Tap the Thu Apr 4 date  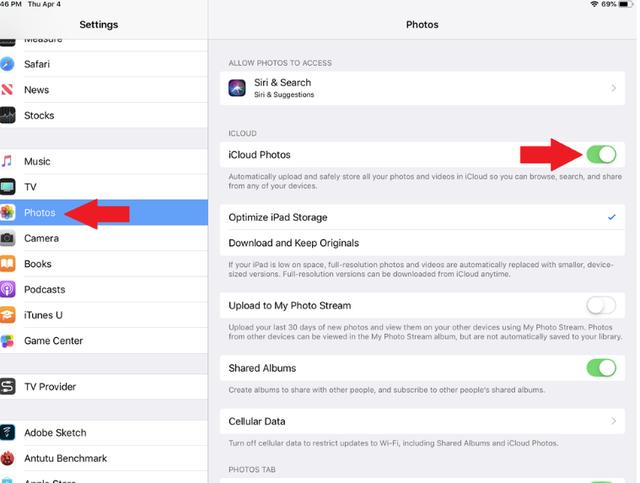[44, 4]
